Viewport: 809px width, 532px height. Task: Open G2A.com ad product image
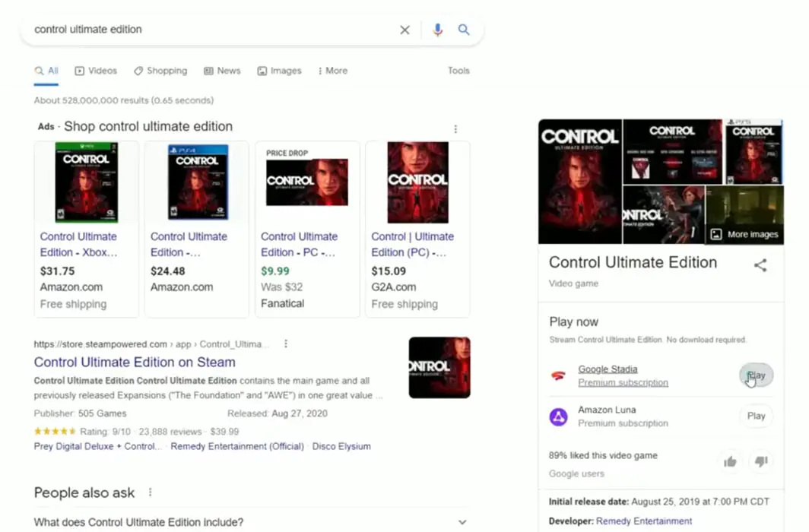tap(418, 182)
